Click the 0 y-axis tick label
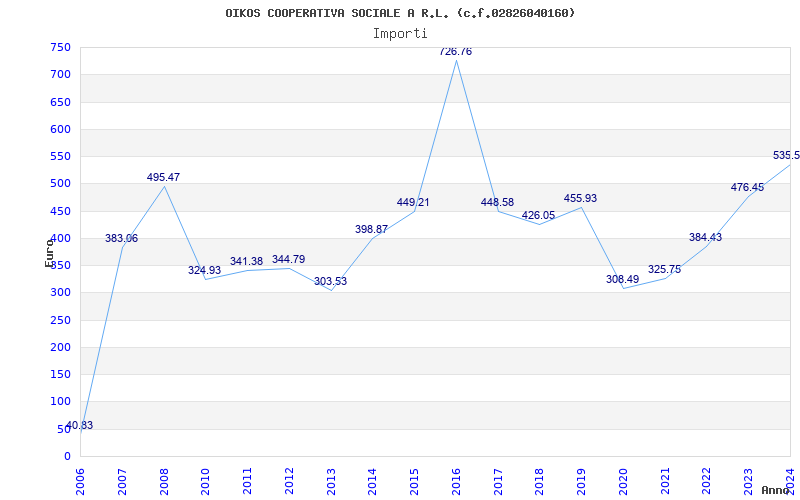The image size is (800, 500). (67, 457)
